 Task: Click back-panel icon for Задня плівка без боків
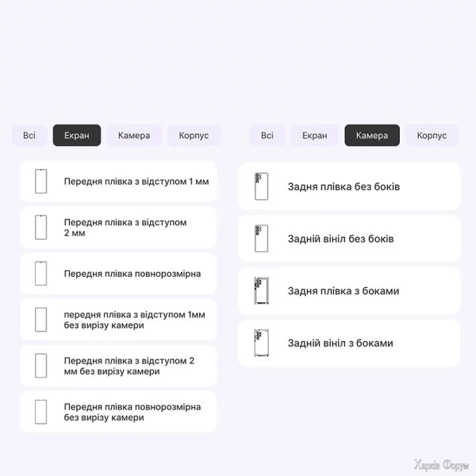pos(261,186)
